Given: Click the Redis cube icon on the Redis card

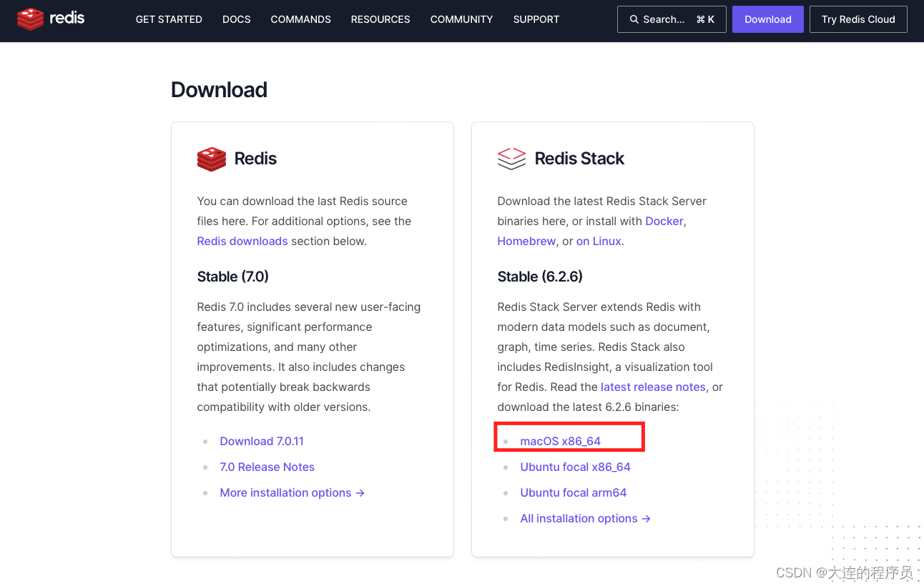Looking at the screenshot, I should coord(211,159).
